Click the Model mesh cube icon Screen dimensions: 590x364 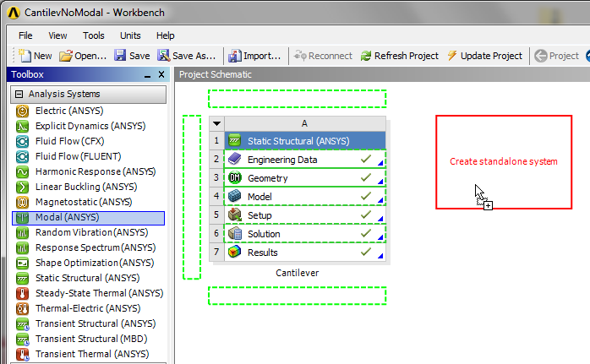(235, 196)
